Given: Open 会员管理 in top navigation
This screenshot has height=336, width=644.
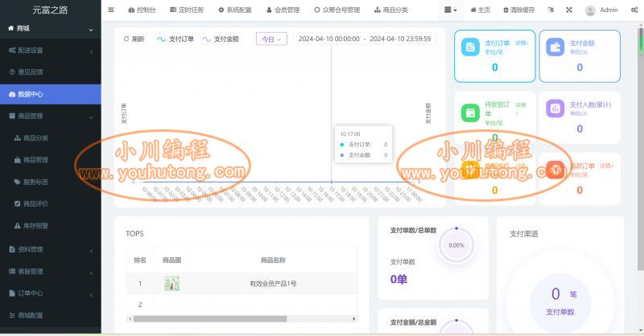Looking at the screenshot, I should [x=283, y=10].
